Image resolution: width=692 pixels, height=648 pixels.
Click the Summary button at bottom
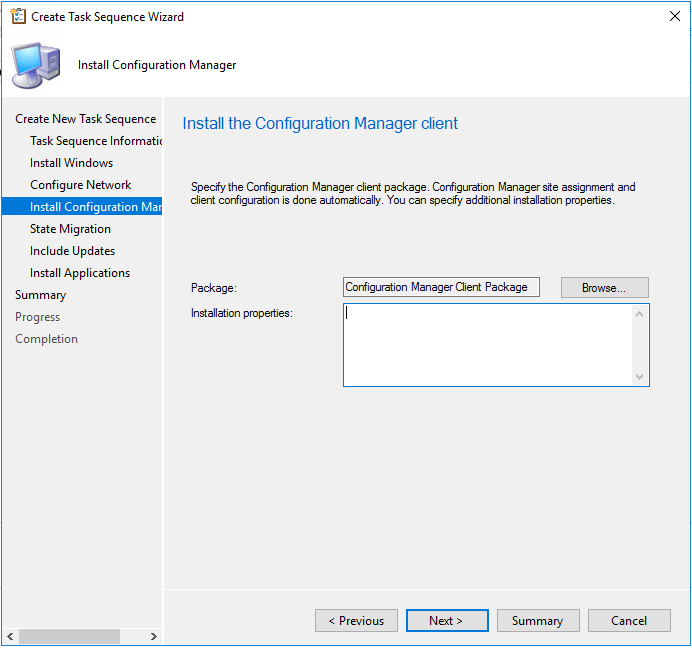pos(538,621)
